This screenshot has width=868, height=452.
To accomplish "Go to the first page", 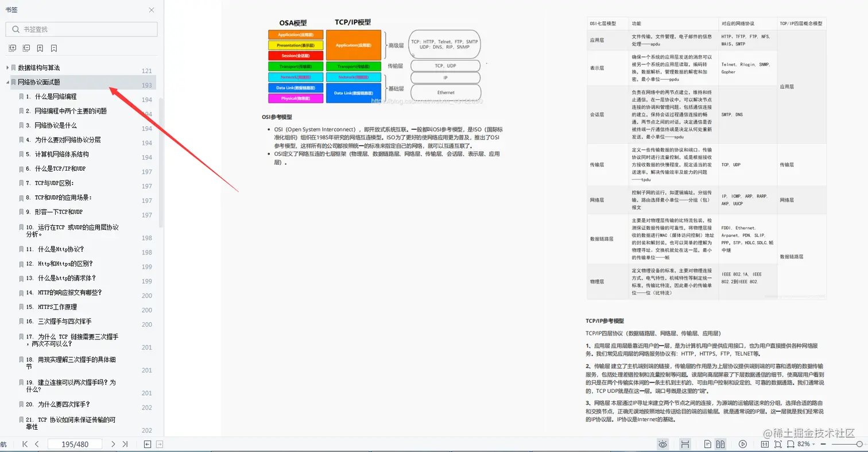I will (x=25, y=444).
